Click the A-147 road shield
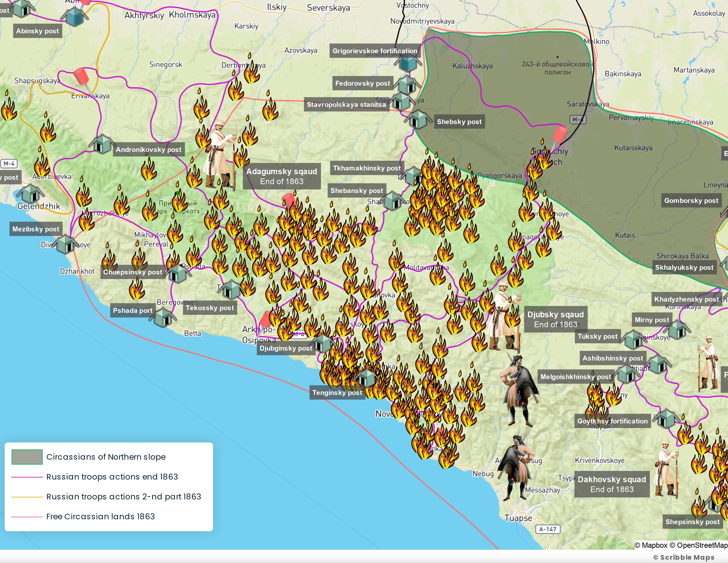 [x=548, y=529]
